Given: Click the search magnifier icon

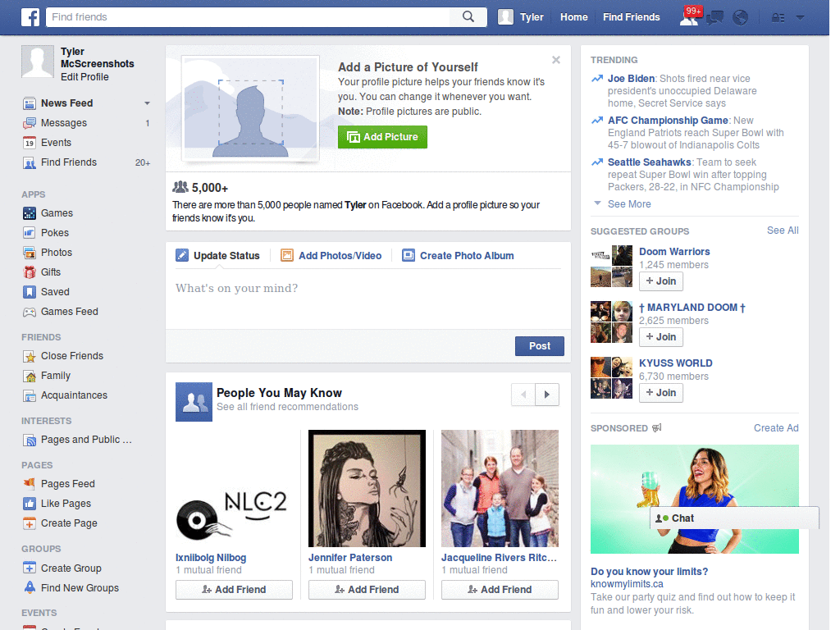Looking at the screenshot, I should coord(468,16).
